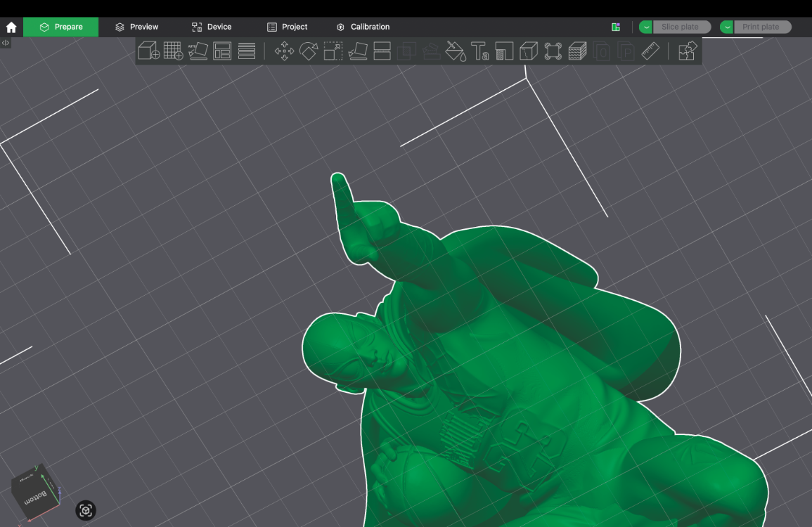This screenshot has height=527, width=812.
Task: Open the Cut tool
Action: [x=382, y=51]
